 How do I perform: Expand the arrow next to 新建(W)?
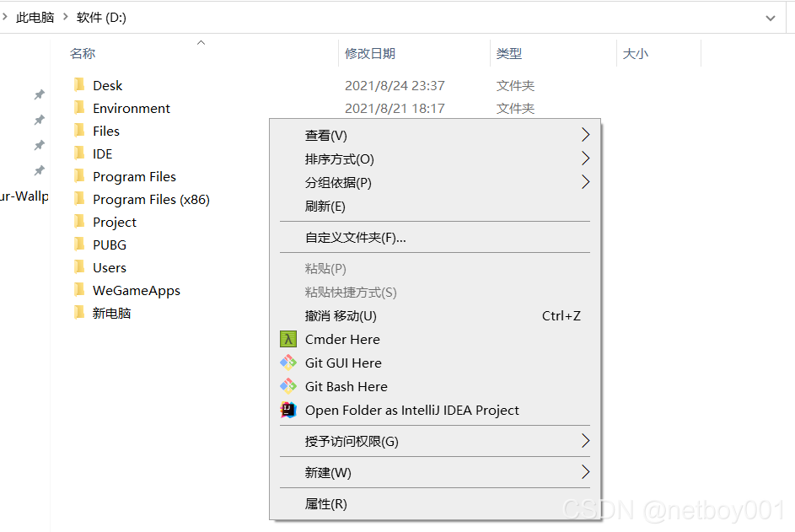(586, 472)
